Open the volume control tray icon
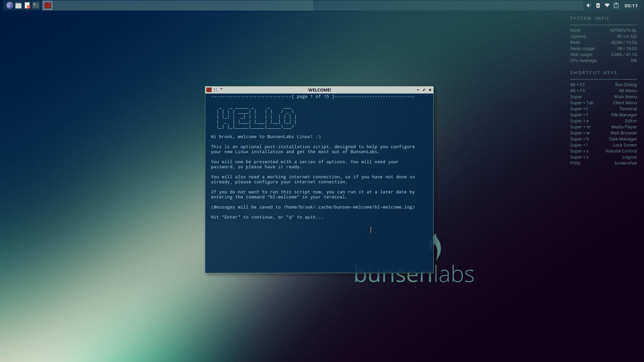 [x=589, y=5]
